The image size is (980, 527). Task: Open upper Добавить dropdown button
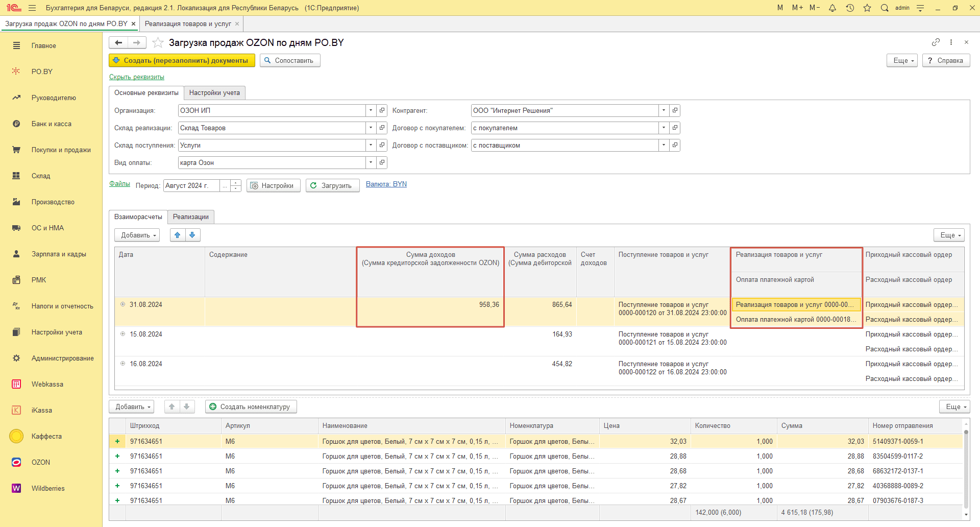click(x=137, y=235)
